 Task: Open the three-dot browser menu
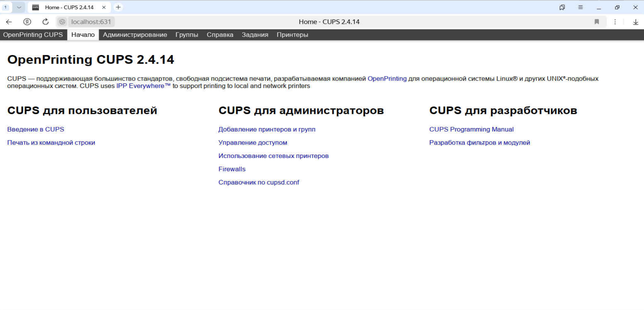tap(615, 22)
